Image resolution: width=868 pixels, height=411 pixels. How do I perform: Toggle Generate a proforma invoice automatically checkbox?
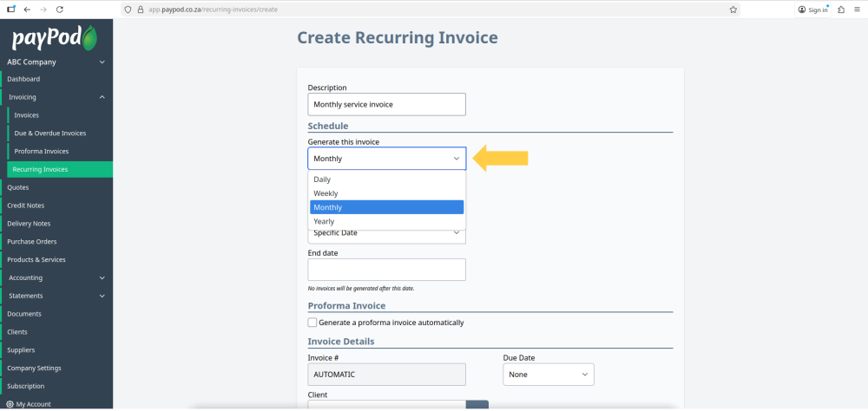[312, 323]
